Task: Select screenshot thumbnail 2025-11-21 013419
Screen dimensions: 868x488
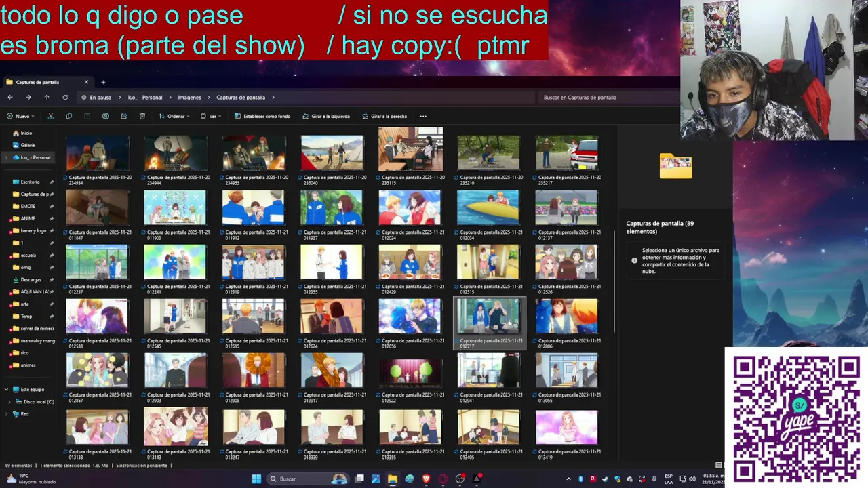Action: tap(567, 434)
